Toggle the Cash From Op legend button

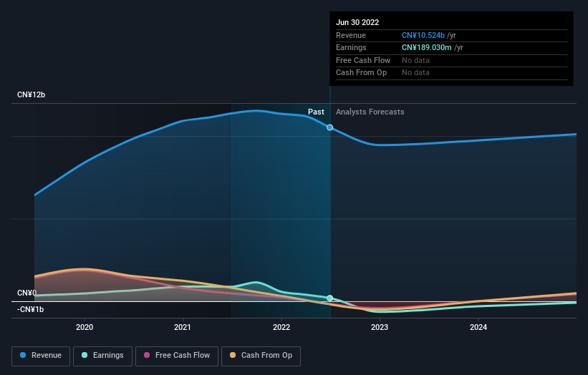261,356
